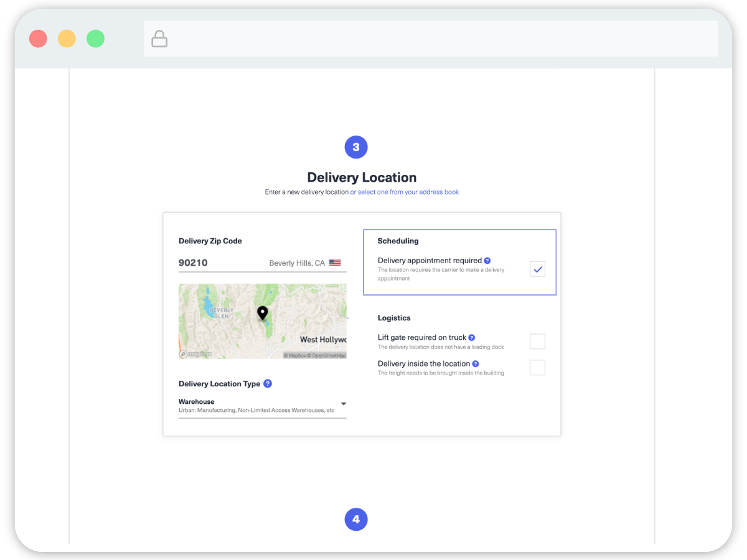
Task: Expand the Warehouse location type dropdown
Action: pyautogui.click(x=343, y=404)
